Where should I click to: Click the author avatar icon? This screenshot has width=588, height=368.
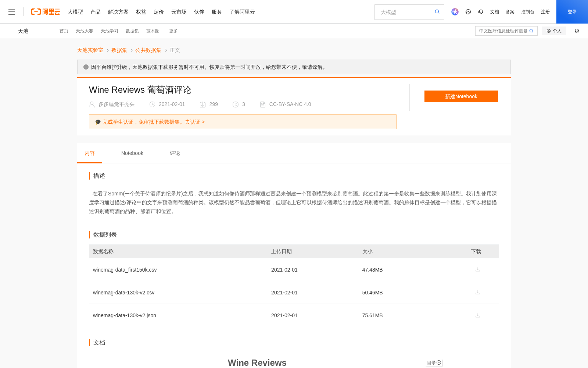pos(92,105)
